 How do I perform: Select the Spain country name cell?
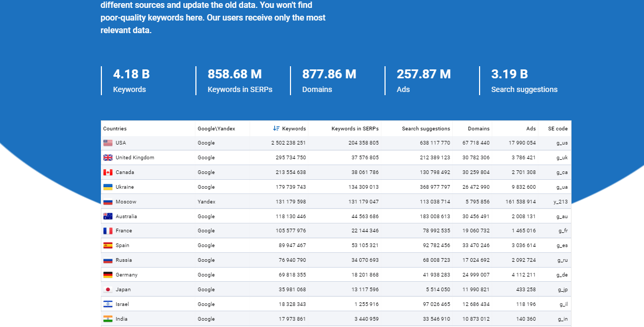[122, 246]
